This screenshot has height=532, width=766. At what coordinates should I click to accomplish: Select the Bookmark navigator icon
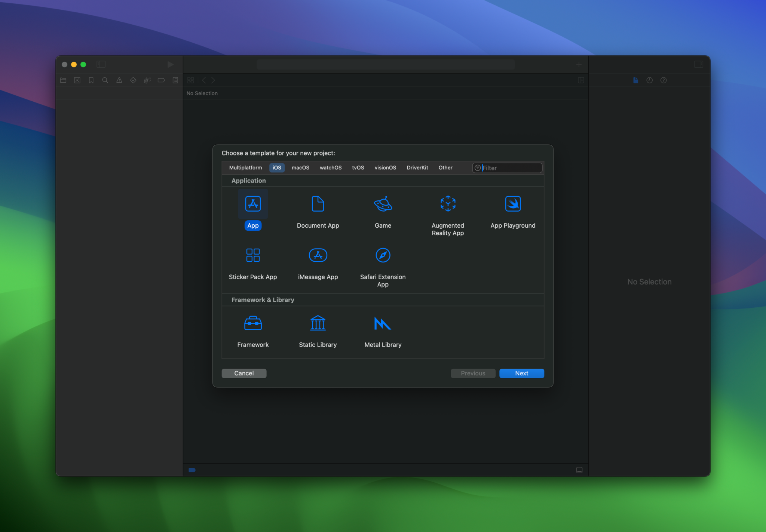[x=91, y=80]
